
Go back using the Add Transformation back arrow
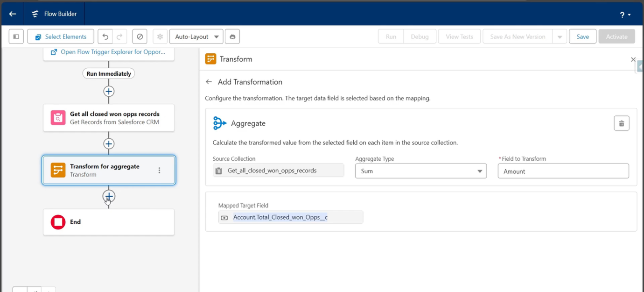click(209, 82)
